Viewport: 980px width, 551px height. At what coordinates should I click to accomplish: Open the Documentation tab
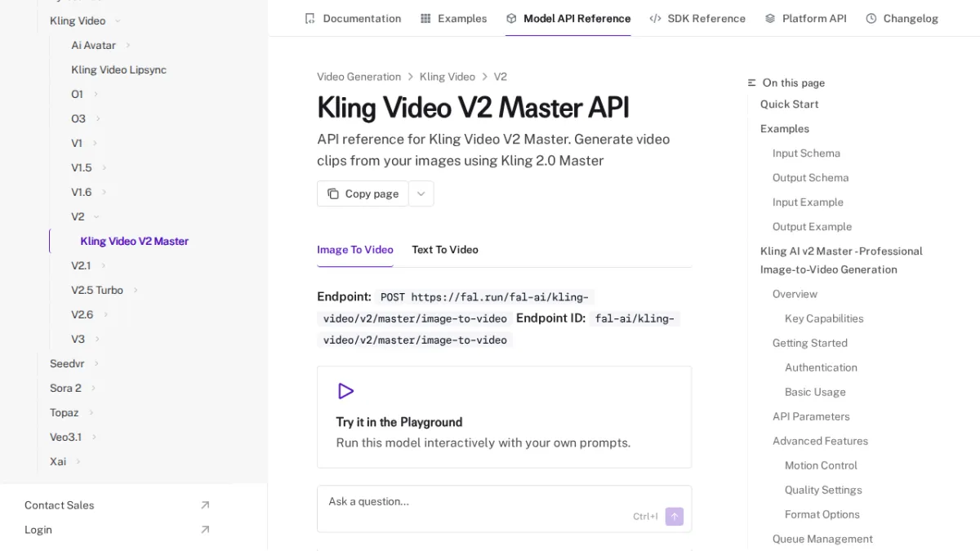point(353,18)
